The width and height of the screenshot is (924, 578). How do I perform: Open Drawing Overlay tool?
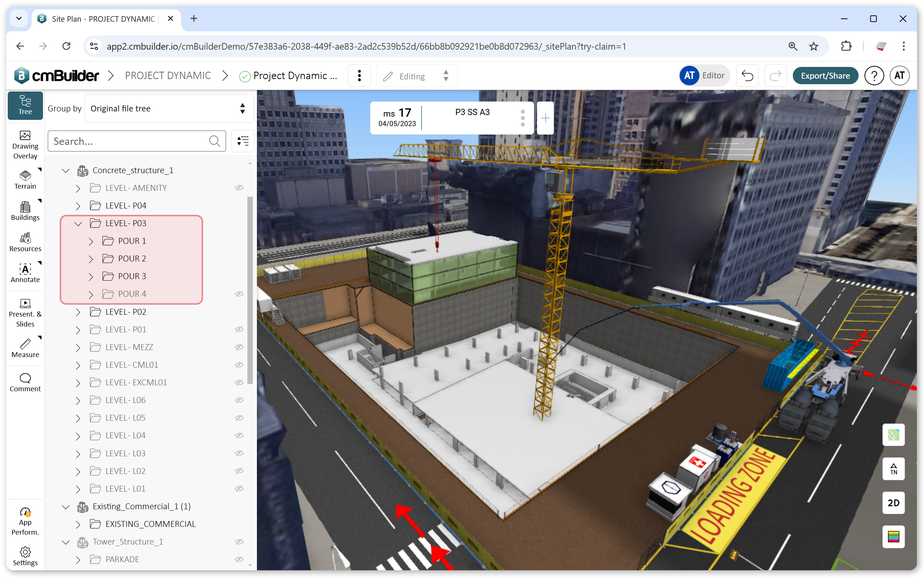pos(25,145)
